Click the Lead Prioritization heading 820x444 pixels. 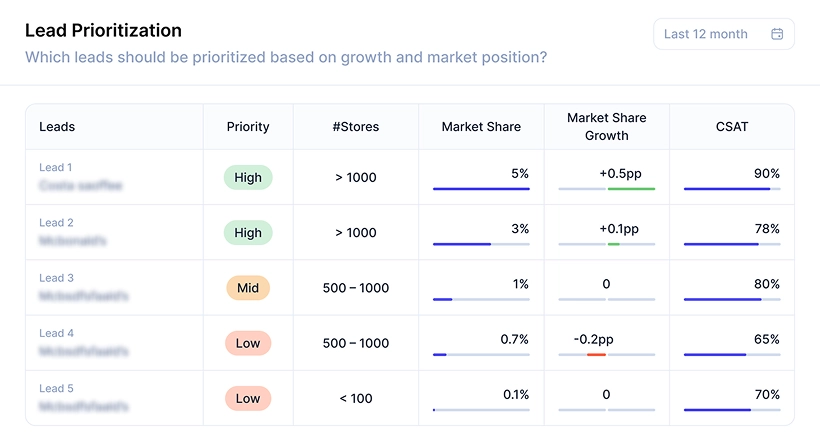[x=103, y=31]
